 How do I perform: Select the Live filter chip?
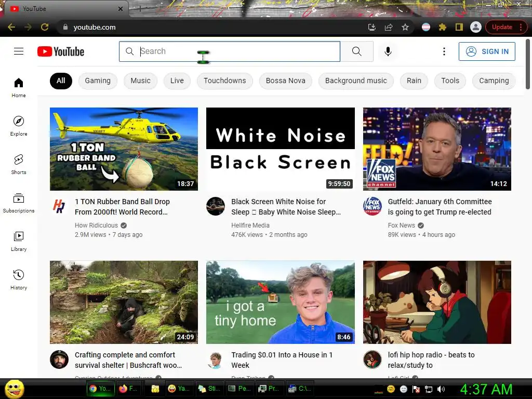(x=177, y=81)
